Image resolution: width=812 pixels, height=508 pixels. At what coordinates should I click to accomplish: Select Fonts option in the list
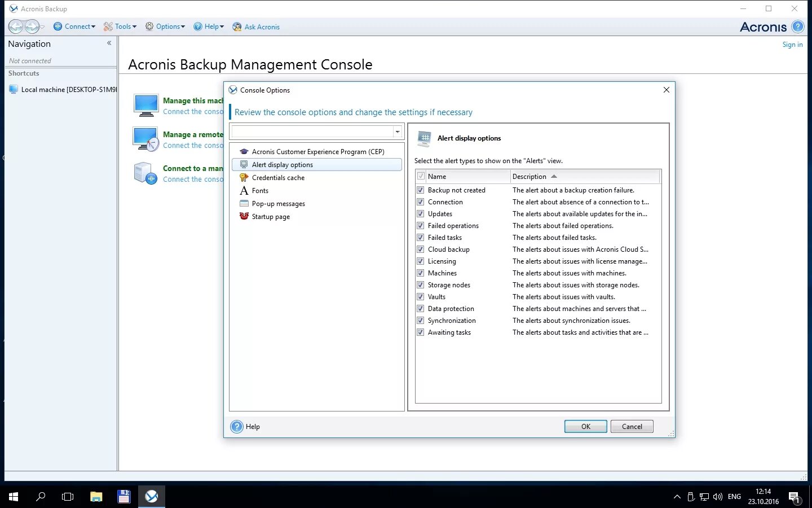[317, 190]
